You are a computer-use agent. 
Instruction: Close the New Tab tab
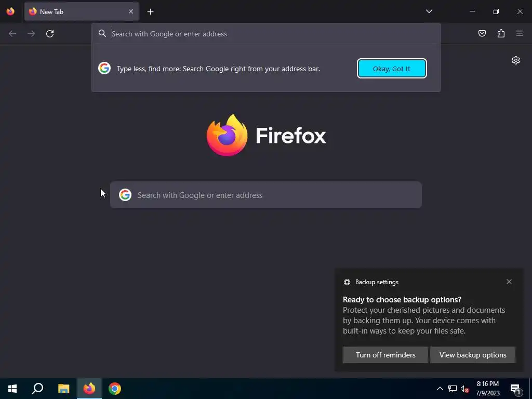(x=130, y=11)
